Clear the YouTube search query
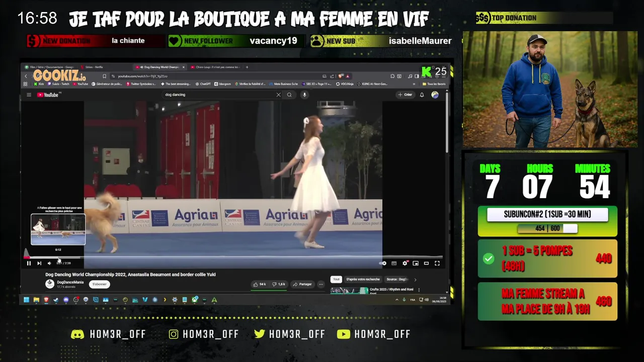 click(278, 95)
